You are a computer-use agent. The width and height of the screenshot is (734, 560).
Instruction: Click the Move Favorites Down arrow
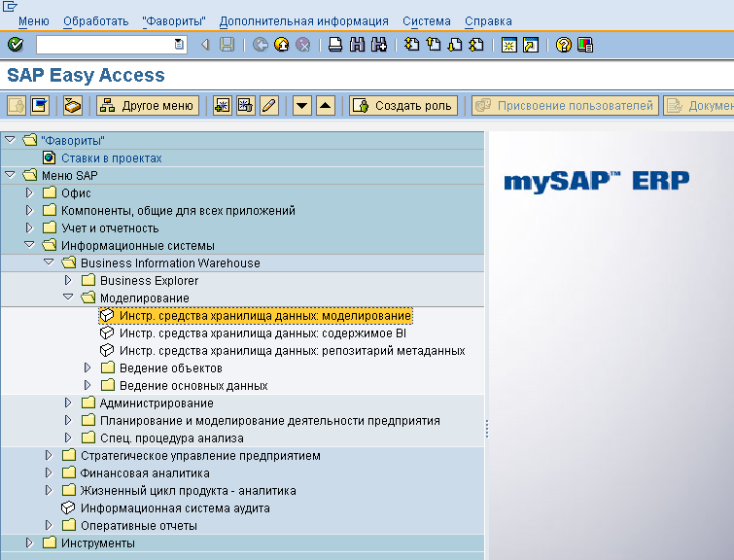[x=302, y=105]
